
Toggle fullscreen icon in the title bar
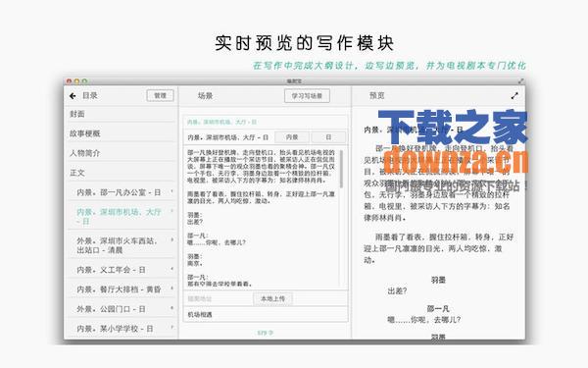520,80
